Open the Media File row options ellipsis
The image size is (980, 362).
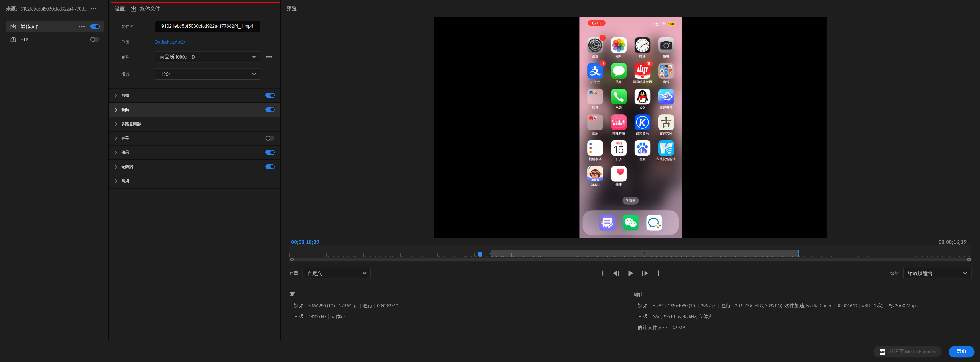pyautogui.click(x=81, y=27)
